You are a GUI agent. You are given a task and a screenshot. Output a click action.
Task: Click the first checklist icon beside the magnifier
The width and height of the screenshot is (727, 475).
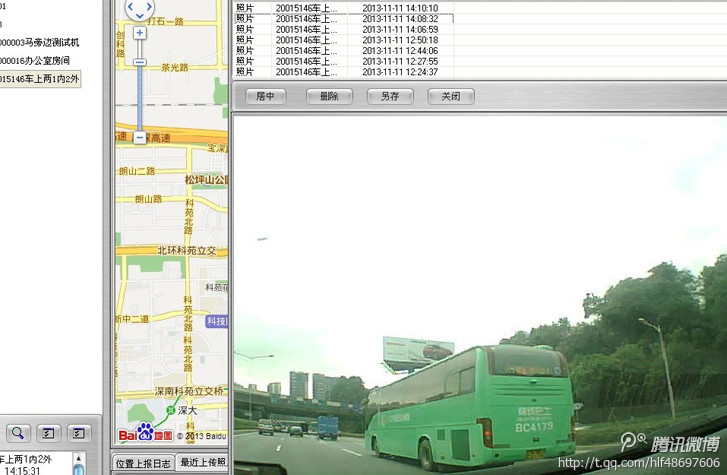coord(48,434)
